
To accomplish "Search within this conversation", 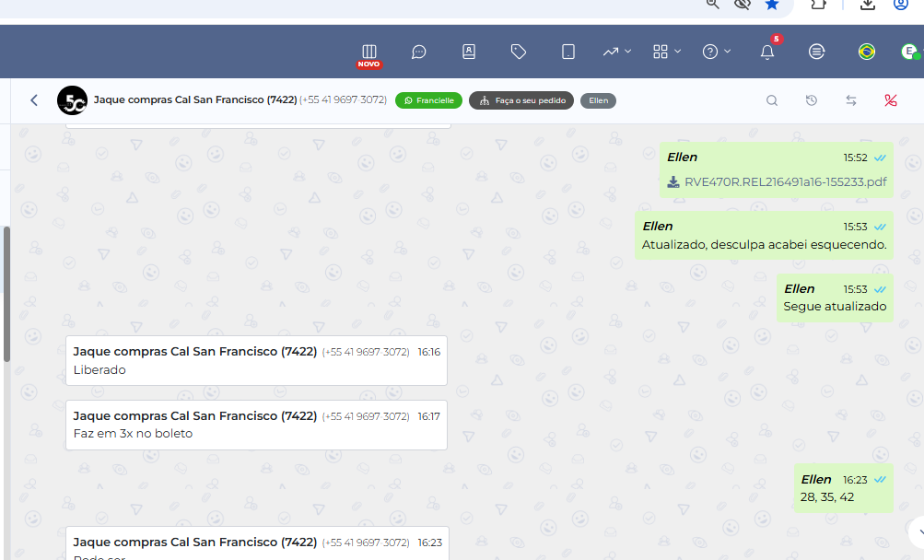I will [772, 100].
